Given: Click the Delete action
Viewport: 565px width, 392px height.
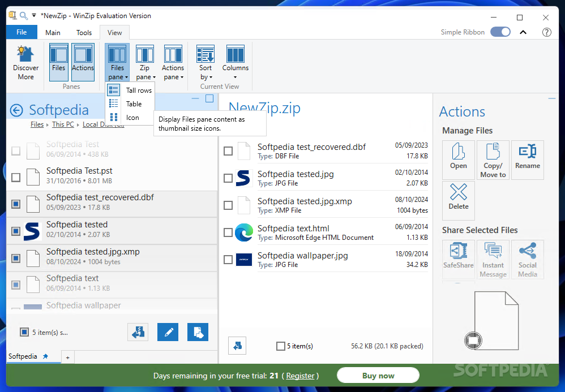Looking at the screenshot, I should click(459, 200).
